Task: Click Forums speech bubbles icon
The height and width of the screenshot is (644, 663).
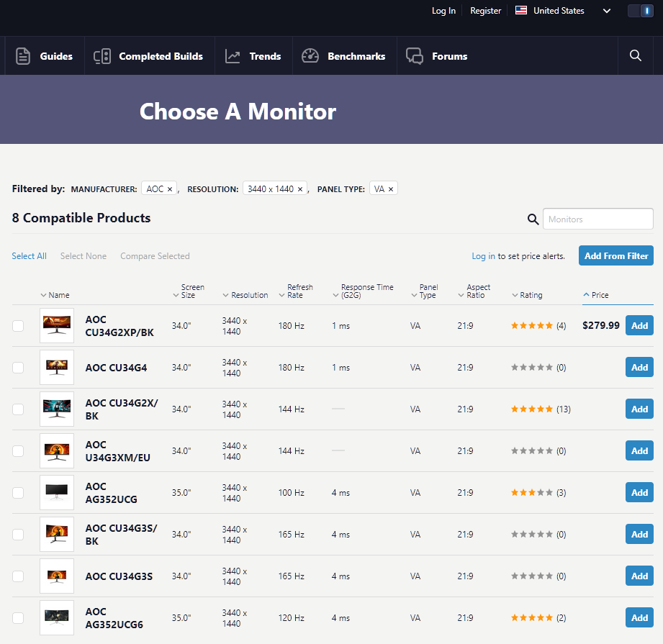Action: (x=415, y=56)
